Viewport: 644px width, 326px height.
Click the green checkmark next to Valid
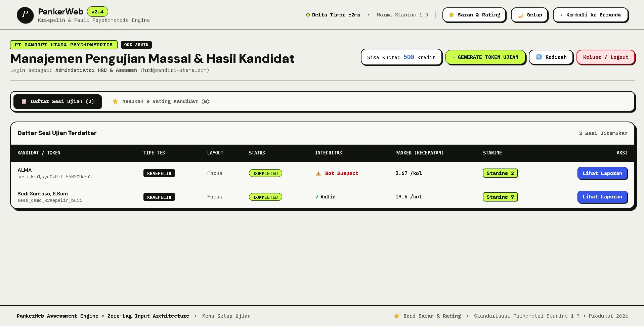(x=317, y=197)
